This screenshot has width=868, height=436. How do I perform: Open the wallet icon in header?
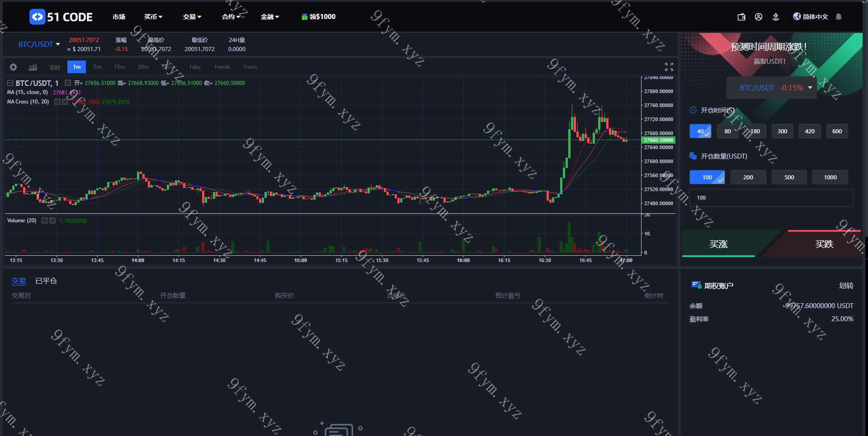(741, 17)
